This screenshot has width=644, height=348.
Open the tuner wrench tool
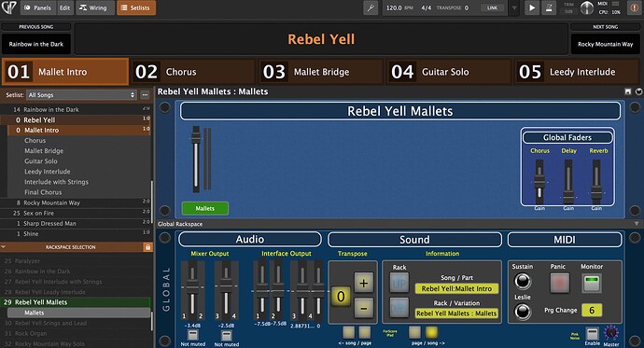371,7
